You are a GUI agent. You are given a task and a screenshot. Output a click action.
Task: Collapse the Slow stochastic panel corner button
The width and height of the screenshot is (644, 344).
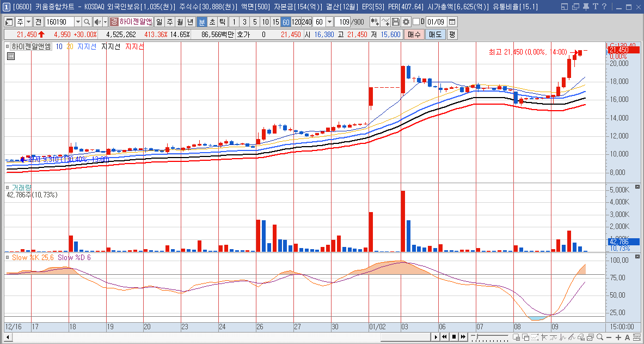click(x=637, y=256)
